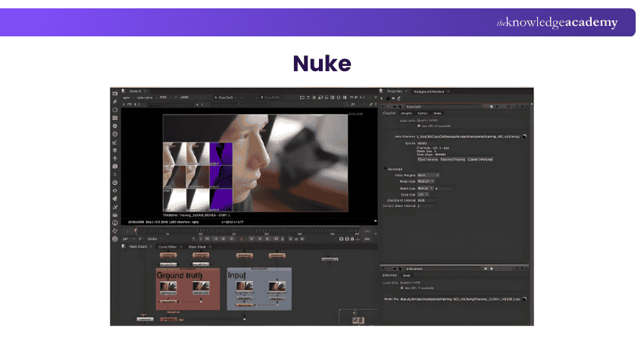Image resolution: width=644 pixels, height=341 pixels.
Task: Click the paintbrush icon under Properties tab
Action: click(x=399, y=99)
